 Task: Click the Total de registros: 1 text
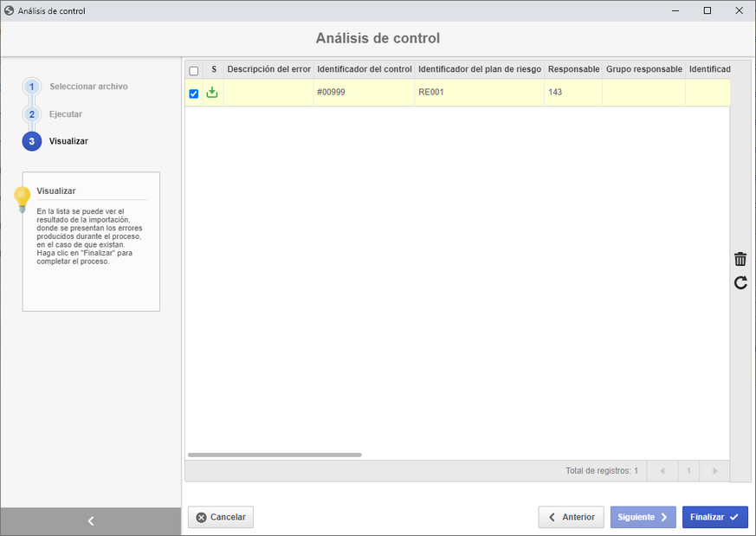602,471
